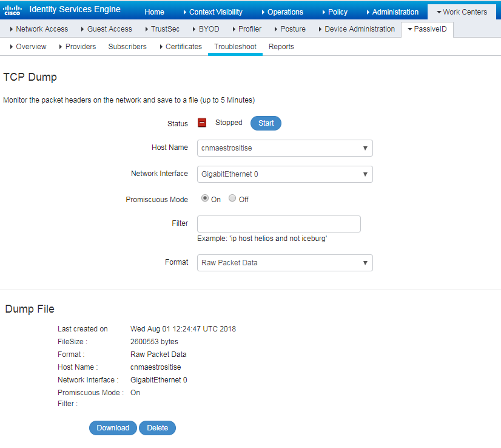Open the TrustSec menu
The image size is (501, 448).
[163, 29]
